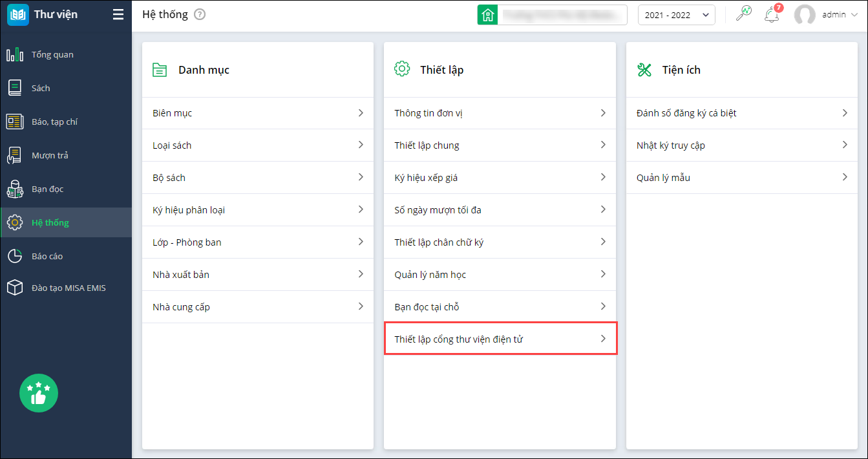Viewport: 868px width, 459px height.
Task: Open Quản lý năm học setting
Action: pyautogui.click(x=500, y=275)
